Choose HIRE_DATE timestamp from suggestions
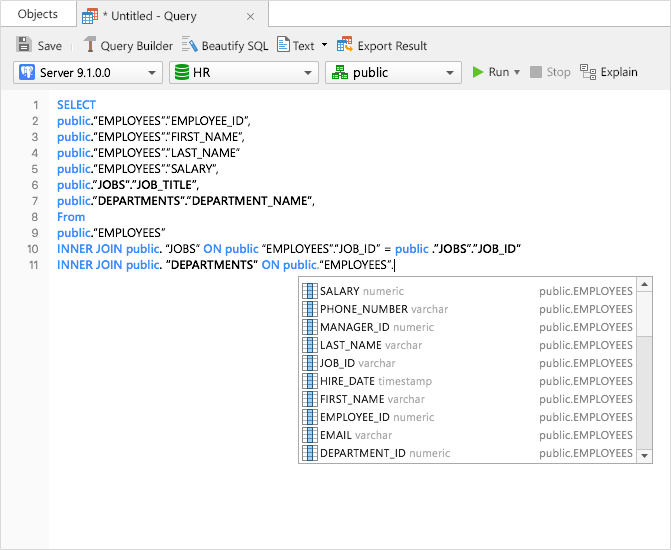This screenshot has width=671, height=550. pyautogui.click(x=467, y=381)
